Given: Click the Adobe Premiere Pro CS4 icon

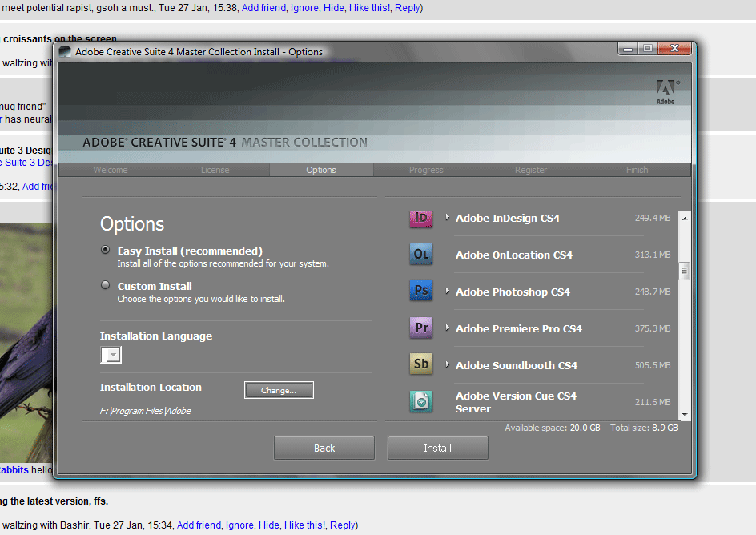Looking at the screenshot, I should (421, 328).
